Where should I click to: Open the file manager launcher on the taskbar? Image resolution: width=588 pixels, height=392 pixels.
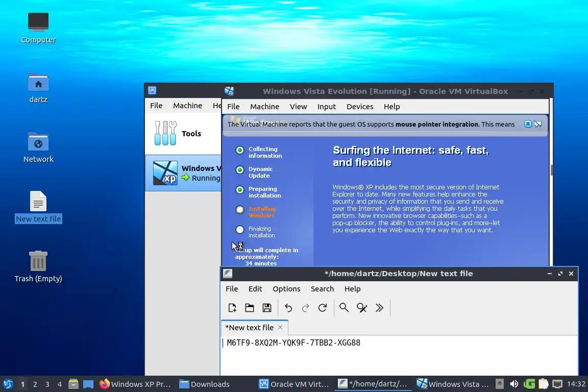(x=73, y=384)
